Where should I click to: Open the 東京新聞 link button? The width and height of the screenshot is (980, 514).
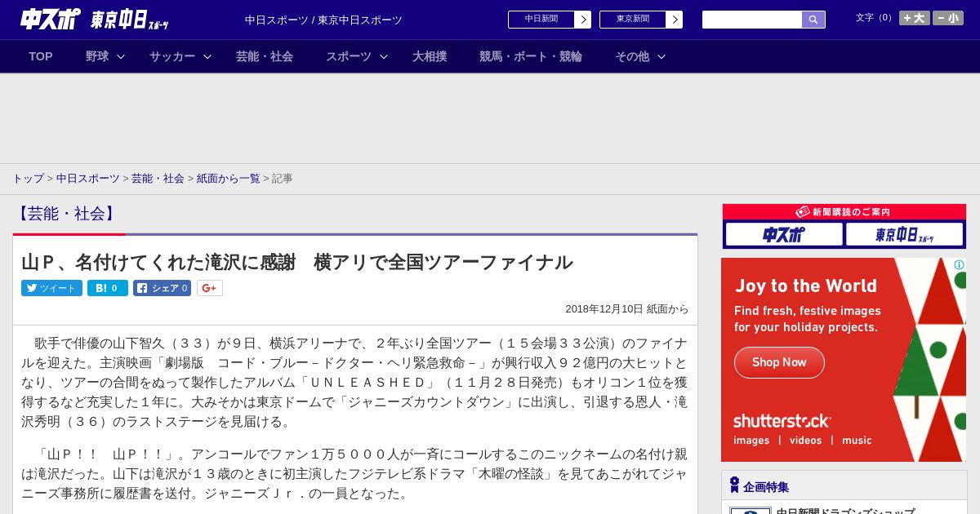pos(633,20)
